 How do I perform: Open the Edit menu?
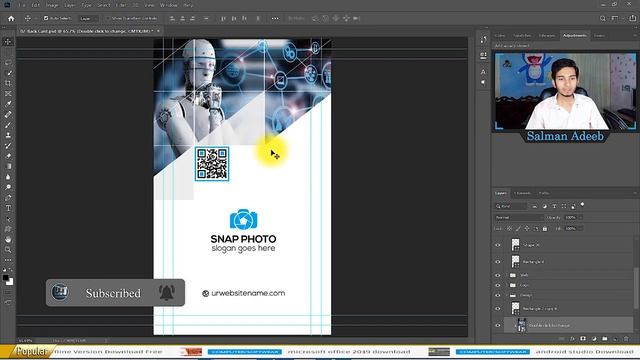click(36, 5)
